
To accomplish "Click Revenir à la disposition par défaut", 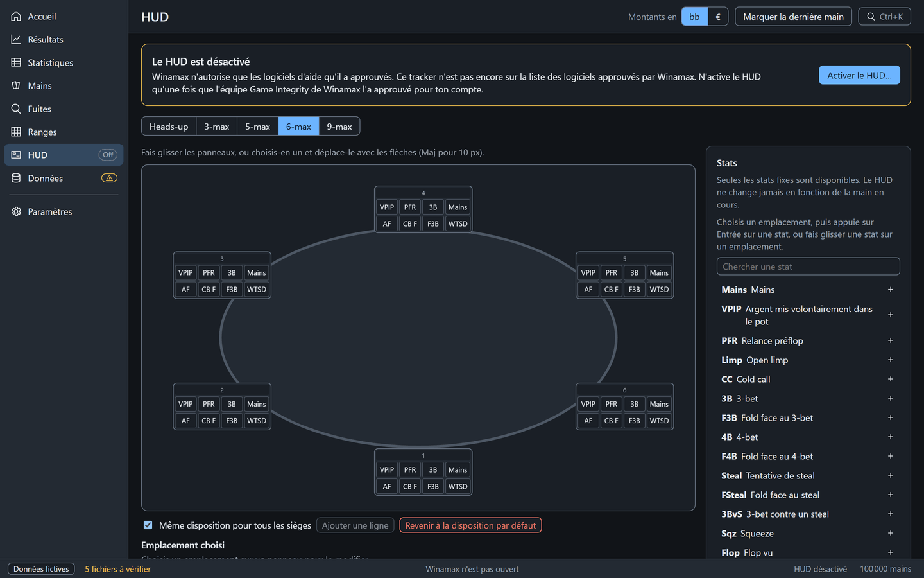I will click(x=470, y=525).
